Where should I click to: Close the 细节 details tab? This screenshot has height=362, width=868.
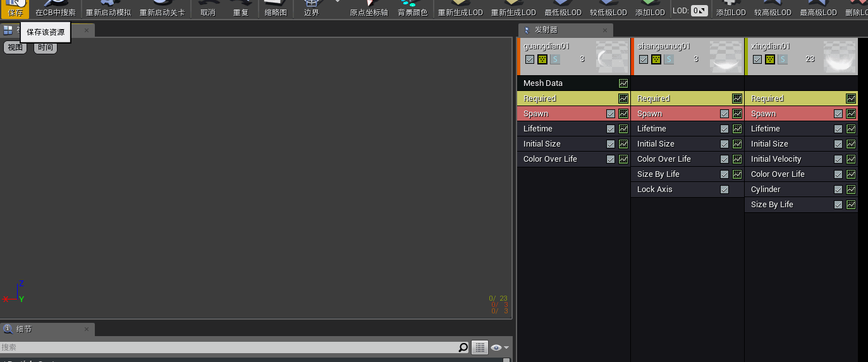[87, 329]
